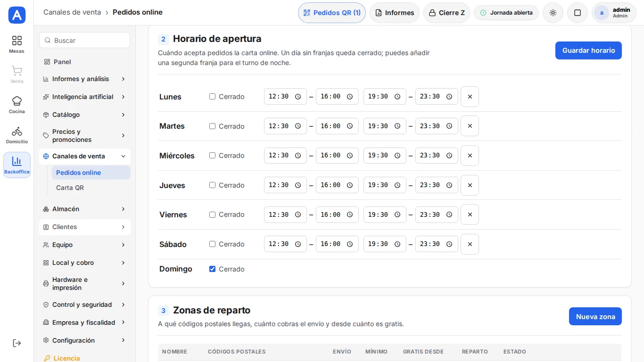Edit Sábado first slot end 16:00

point(337,244)
